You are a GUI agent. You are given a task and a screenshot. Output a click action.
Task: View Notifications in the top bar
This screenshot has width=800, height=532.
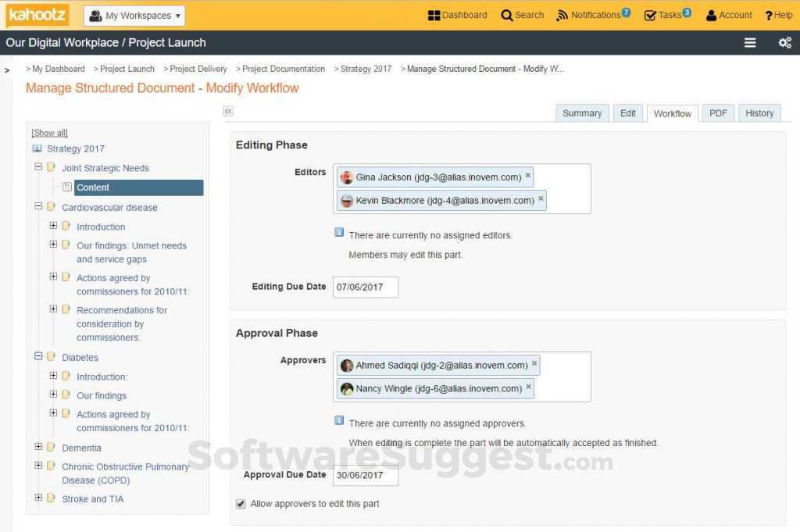pos(594,15)
